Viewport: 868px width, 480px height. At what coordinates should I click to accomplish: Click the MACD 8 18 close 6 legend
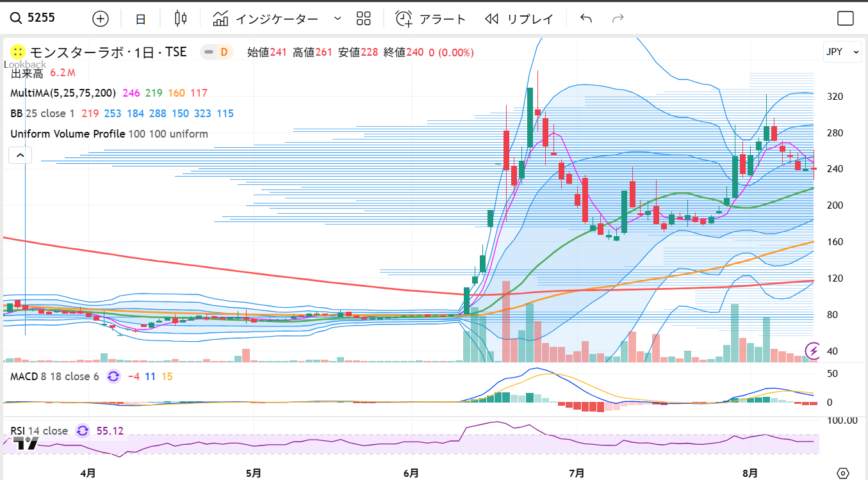pos(54,376)
